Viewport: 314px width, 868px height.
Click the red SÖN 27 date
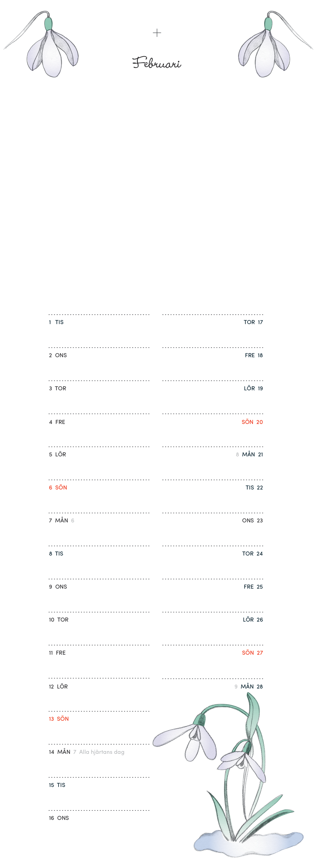click(x=252, y=652)
